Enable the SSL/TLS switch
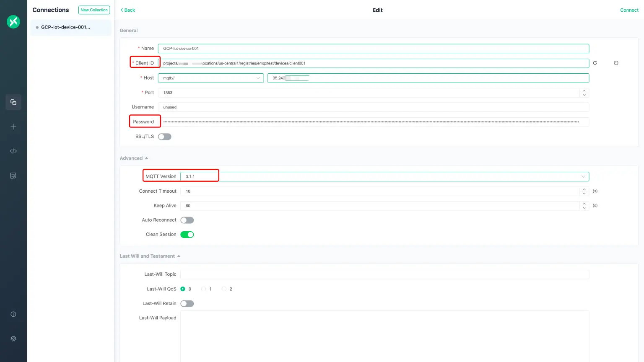 (x=164, y=137)
